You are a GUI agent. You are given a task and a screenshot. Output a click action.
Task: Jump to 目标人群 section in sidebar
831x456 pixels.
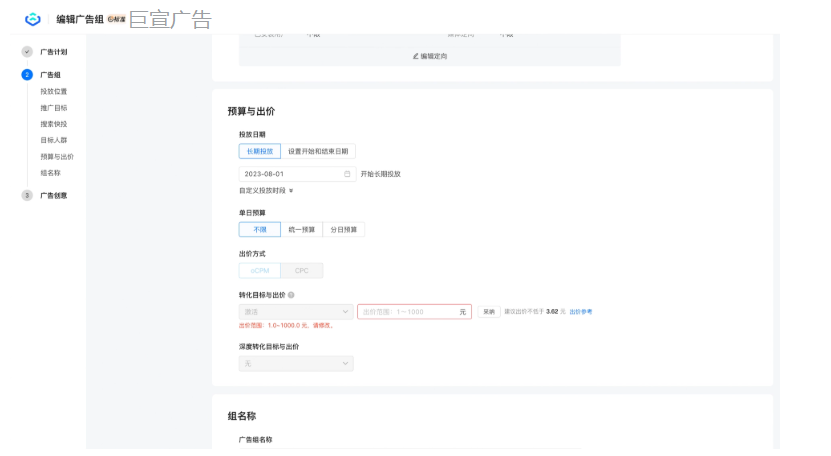[54, 140]
